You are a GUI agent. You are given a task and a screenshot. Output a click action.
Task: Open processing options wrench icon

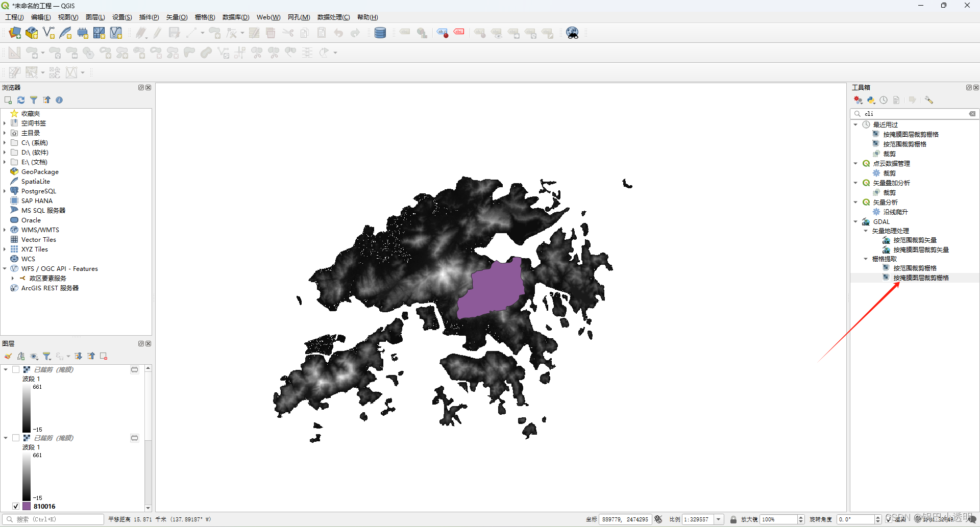929,100
